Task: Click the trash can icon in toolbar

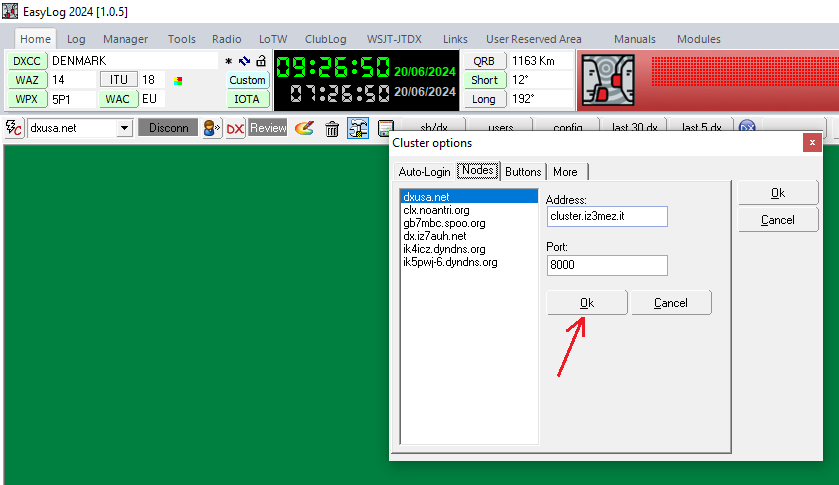Action: tap(332, 128)
